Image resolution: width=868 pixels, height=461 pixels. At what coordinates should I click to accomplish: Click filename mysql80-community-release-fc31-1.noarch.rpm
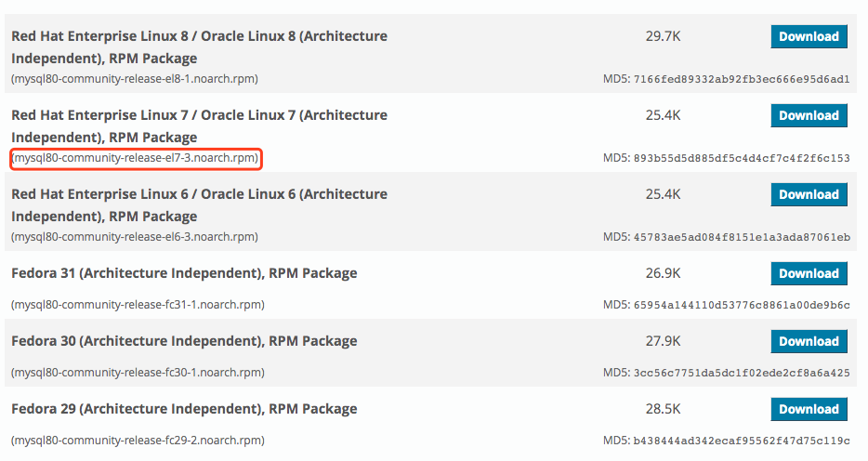tap(138, 305)
